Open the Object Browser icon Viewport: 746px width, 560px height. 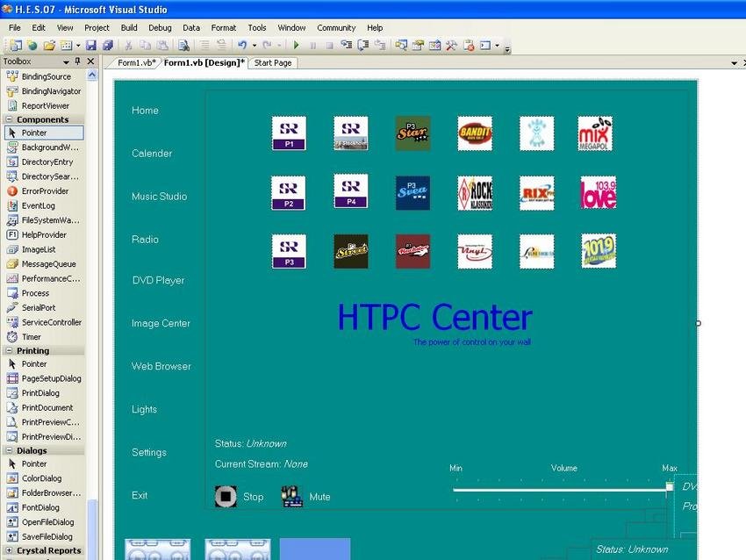pos(434,45)
